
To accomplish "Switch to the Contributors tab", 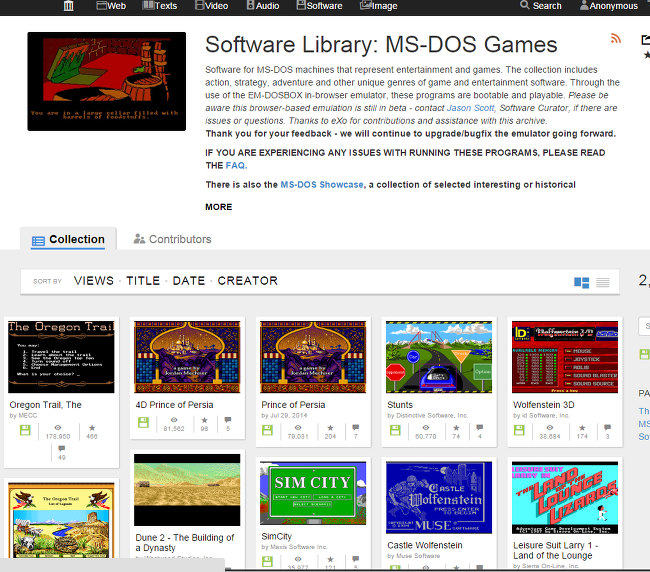I will coord(172,240).
